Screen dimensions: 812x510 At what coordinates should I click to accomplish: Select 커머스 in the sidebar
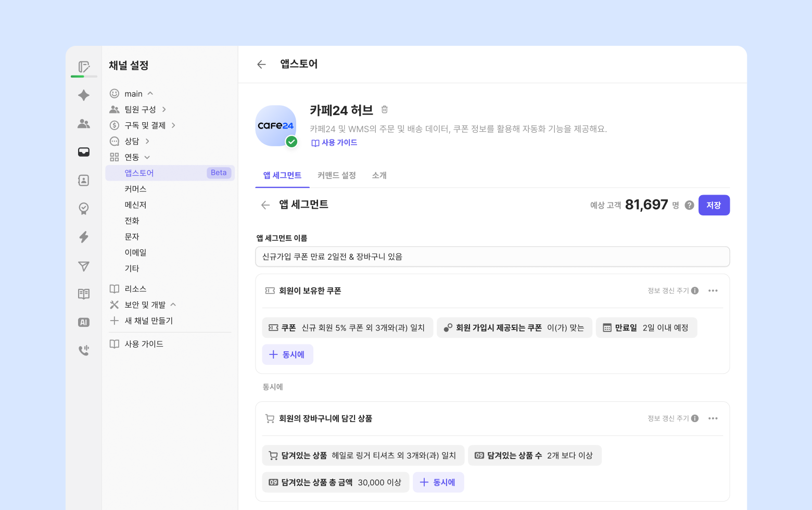pyautogui.click(x=135, y=189)
